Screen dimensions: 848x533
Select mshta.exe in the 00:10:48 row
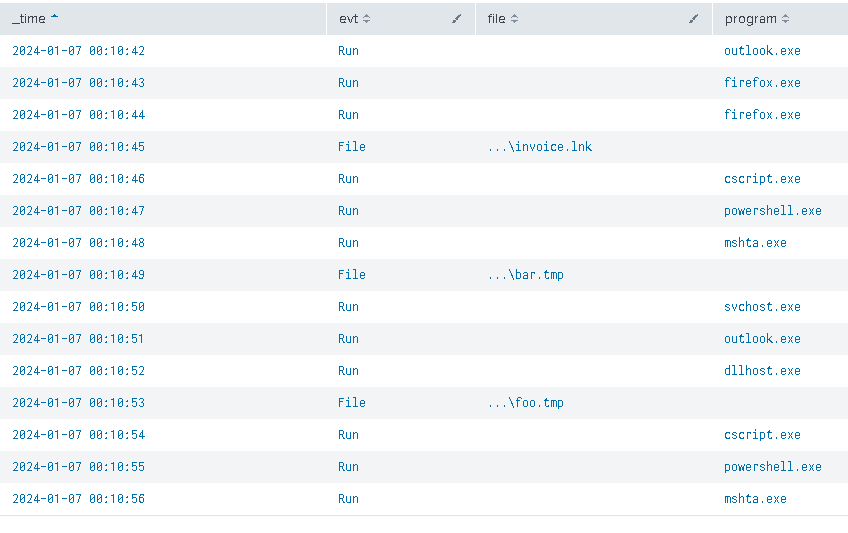pos(755,243)
